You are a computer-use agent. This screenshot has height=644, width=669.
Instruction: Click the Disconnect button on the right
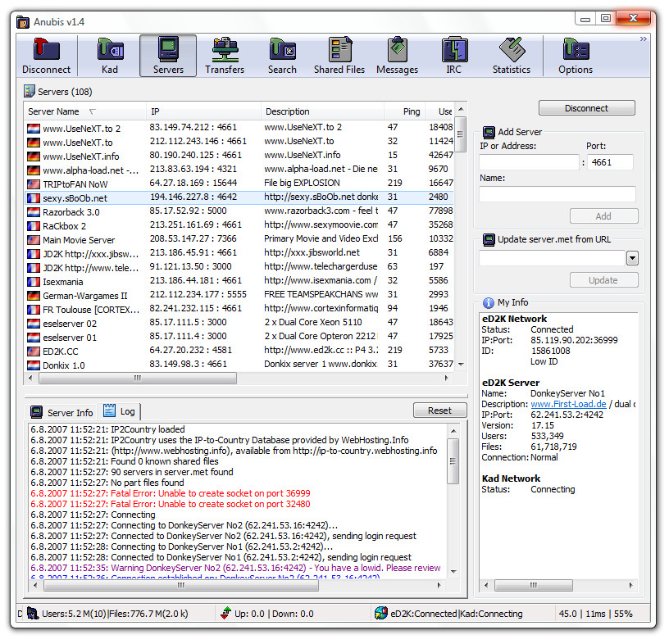coord(587,108)
